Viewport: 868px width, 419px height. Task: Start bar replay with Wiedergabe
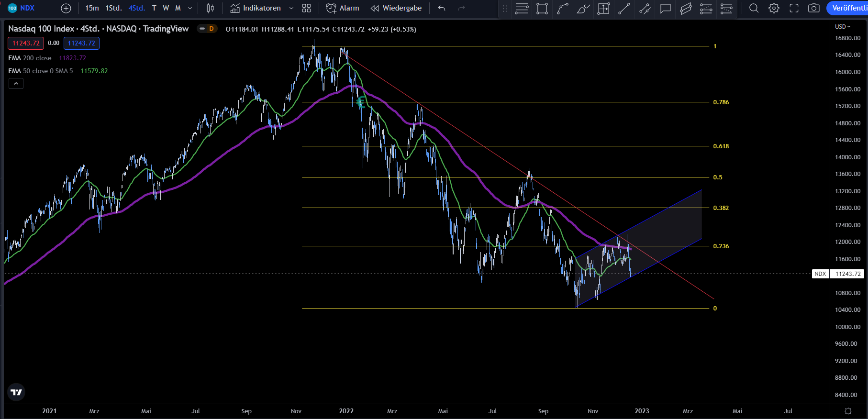coord(396,8)
